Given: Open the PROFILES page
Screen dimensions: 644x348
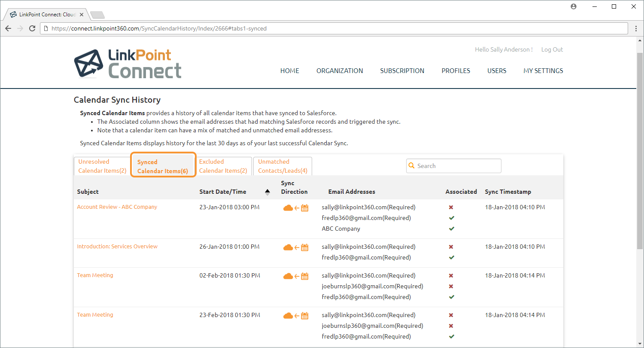Looking at the screenshot, I should pos(456,71).
